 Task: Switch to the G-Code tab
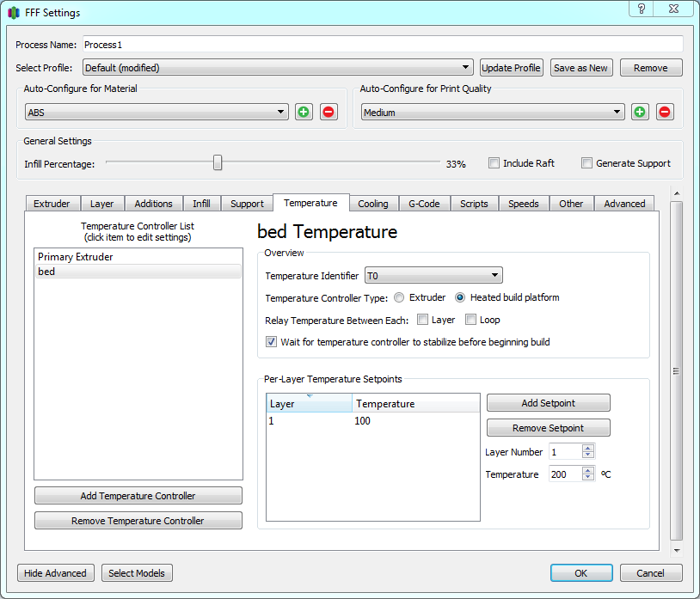pos(424,204)
